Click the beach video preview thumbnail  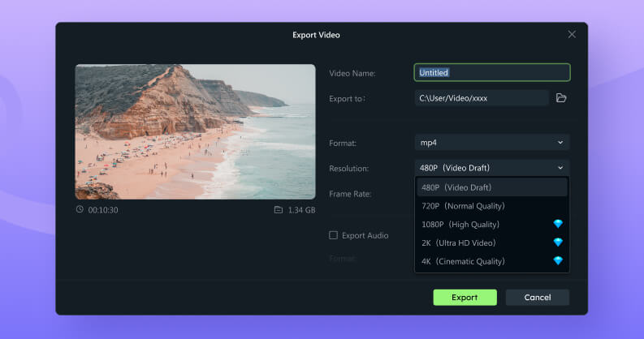(x=195, y=131)
